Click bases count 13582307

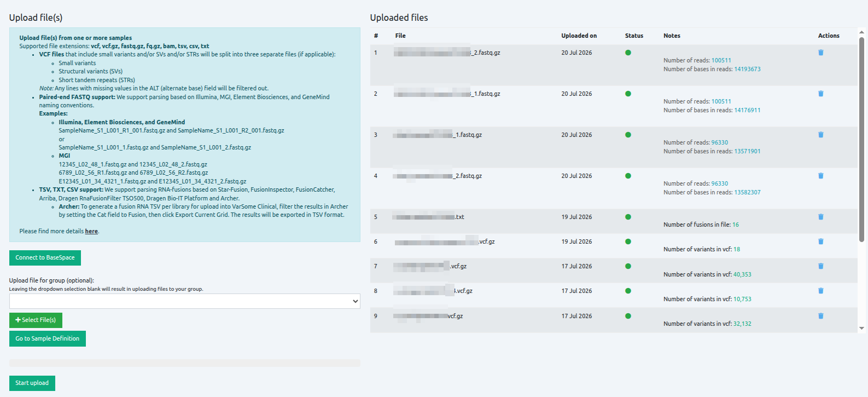747,193
